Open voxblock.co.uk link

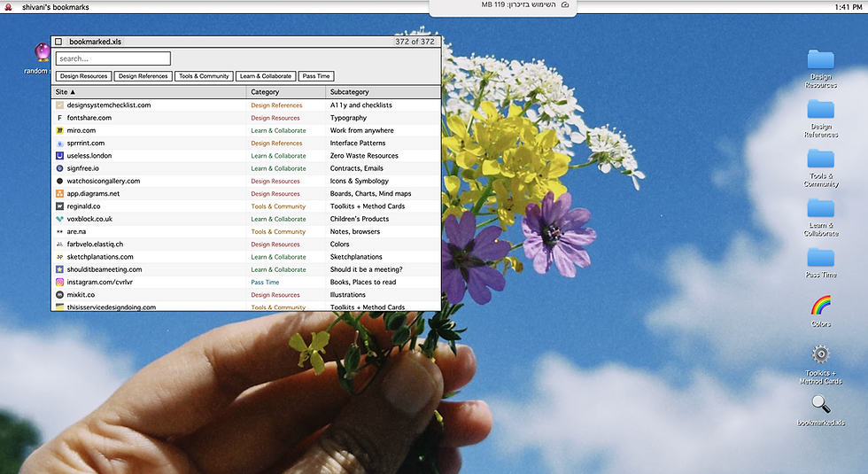89,219
